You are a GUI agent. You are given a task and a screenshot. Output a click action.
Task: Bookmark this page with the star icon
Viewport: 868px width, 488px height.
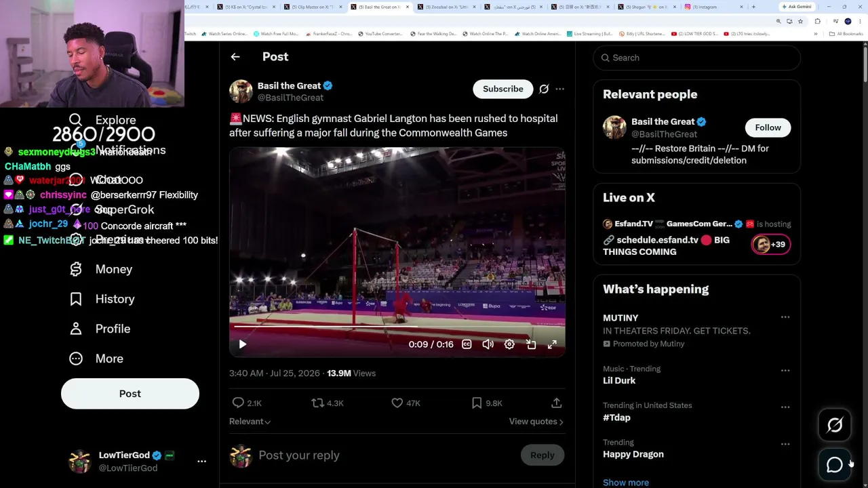pyautogui.click(x=801, y=22)
